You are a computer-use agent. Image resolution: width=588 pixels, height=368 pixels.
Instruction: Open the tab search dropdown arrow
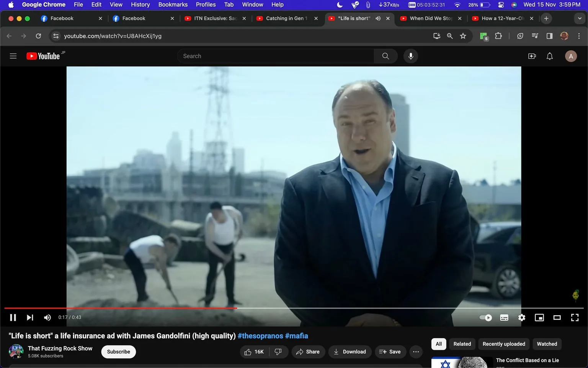click(579, 18)
